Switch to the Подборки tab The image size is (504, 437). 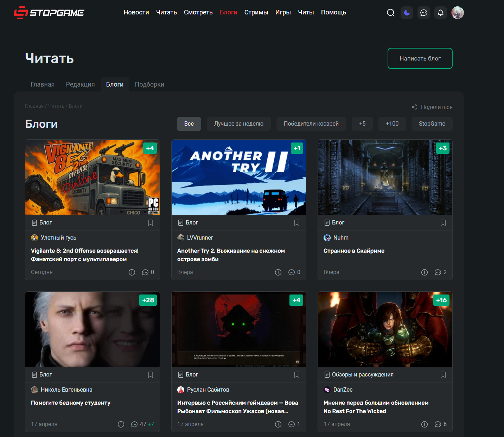click(x=149, y=84)
